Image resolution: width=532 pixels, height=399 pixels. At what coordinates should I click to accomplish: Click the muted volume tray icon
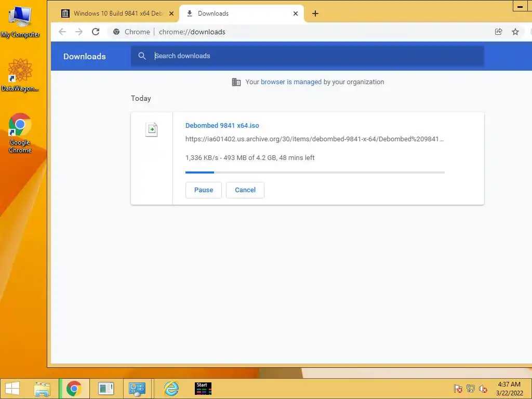483,389
